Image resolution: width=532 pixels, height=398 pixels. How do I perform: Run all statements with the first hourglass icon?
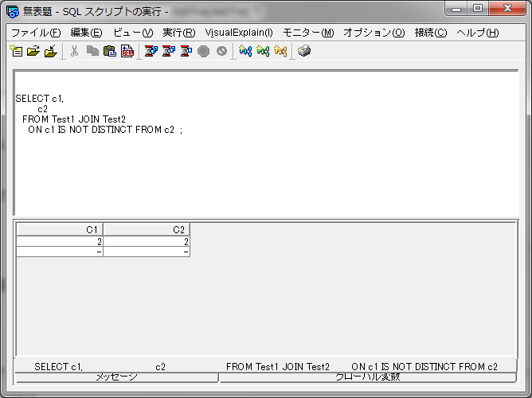151,51
